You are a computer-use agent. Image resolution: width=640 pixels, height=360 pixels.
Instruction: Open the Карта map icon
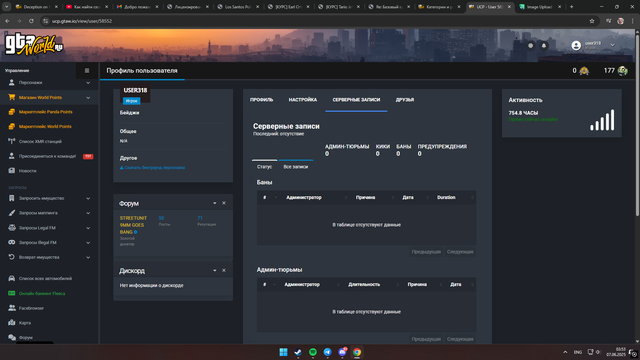click(x=11, y=322)
